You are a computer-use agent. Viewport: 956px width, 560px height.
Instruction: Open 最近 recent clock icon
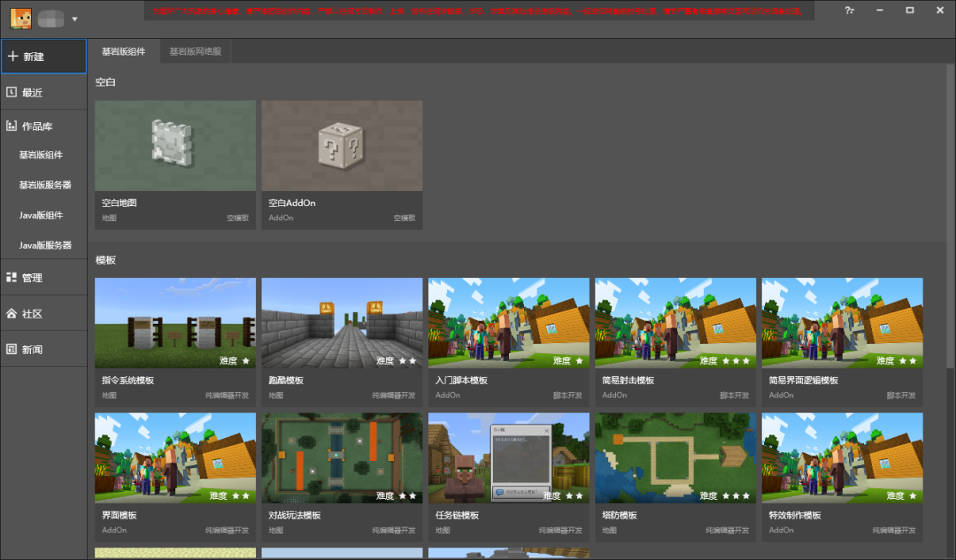[12, 92]
